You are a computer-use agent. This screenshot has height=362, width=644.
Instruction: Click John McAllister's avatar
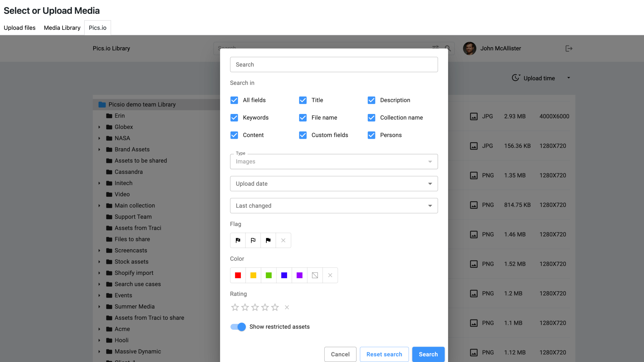point(470,48)
